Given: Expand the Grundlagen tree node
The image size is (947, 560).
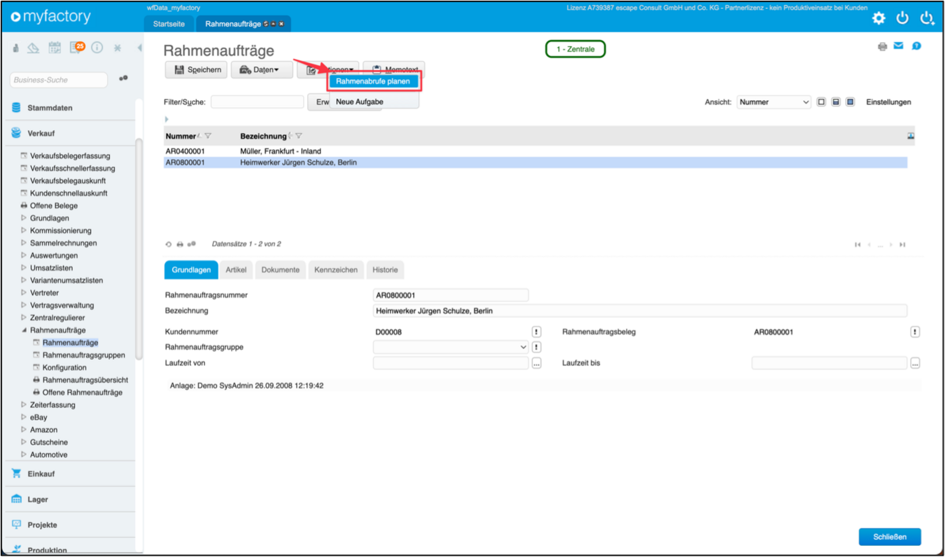Looking at the screenshot, I should click(x=24, y=218).
